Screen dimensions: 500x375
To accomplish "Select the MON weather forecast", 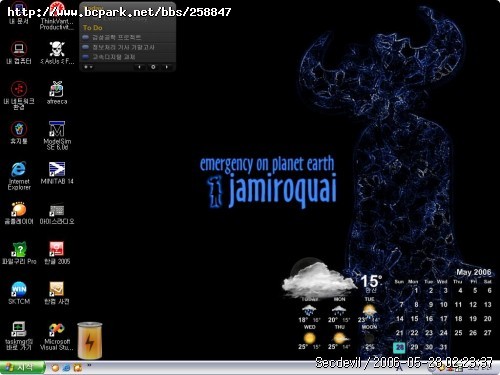I will tap(339, 310).
